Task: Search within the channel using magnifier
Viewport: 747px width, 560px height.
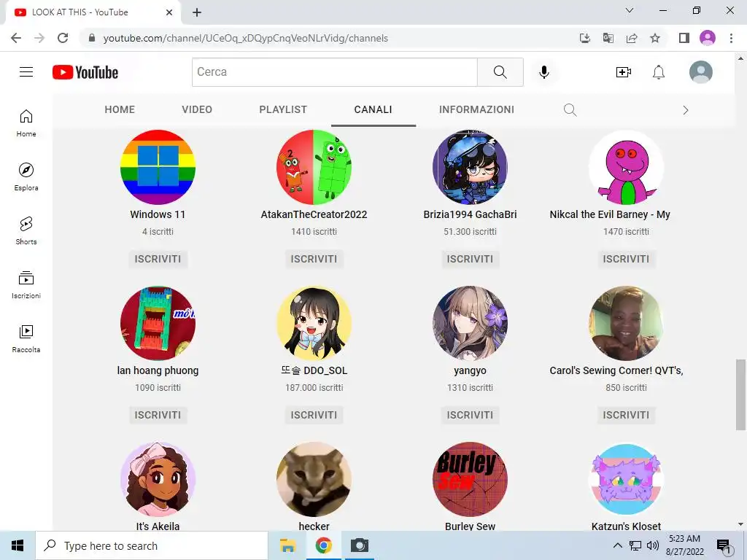Action: (x=570, y=110)
